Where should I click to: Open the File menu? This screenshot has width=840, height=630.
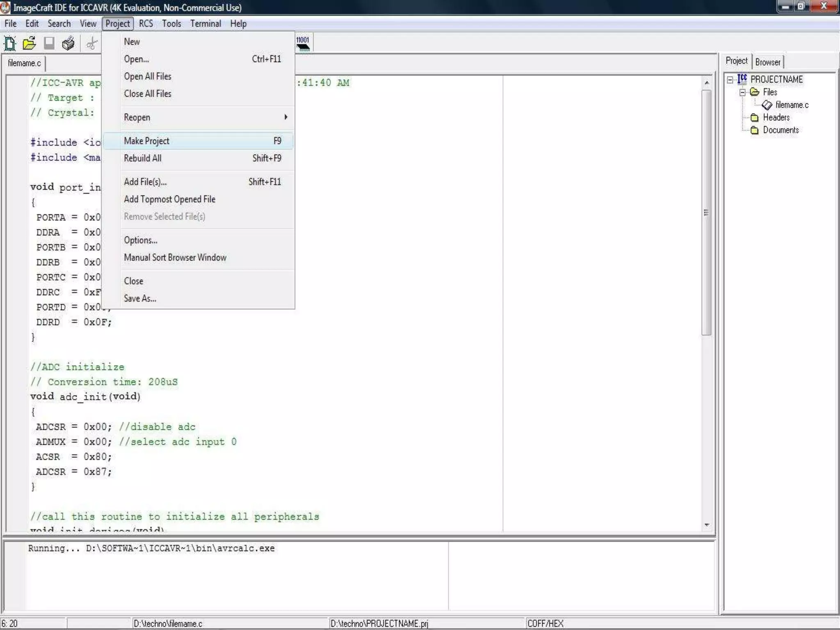(11, 23)
